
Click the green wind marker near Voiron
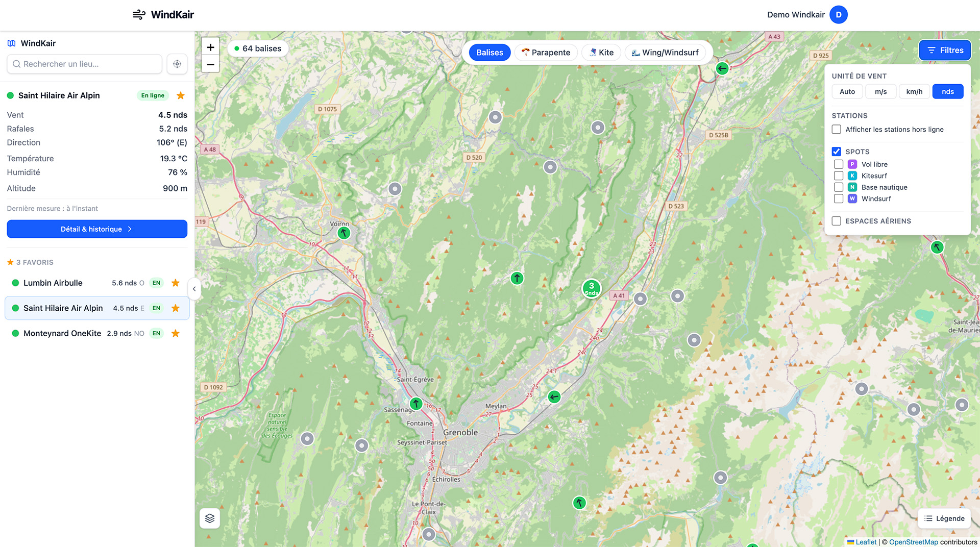coord(344,233)
